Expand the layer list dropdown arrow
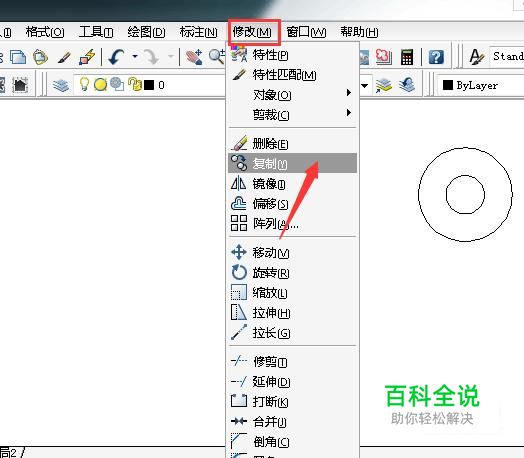Image resolution: width=524 pixels, height=458 pixels. 364,86
